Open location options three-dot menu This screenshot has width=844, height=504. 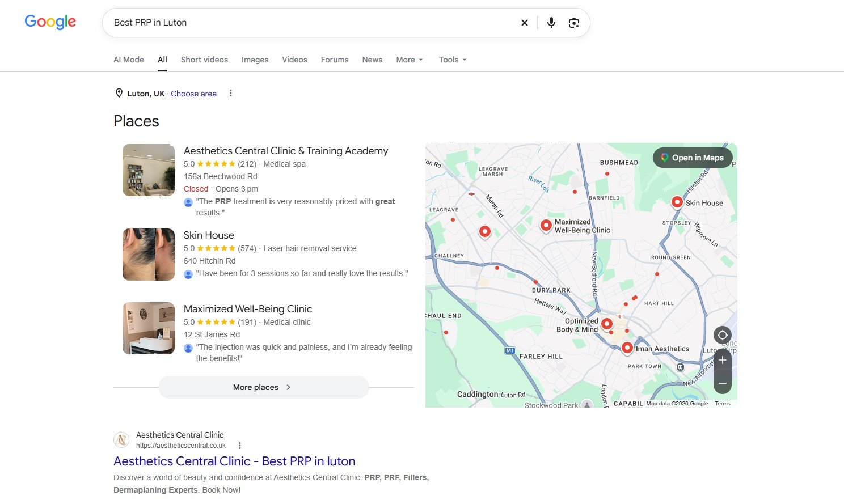231,94
